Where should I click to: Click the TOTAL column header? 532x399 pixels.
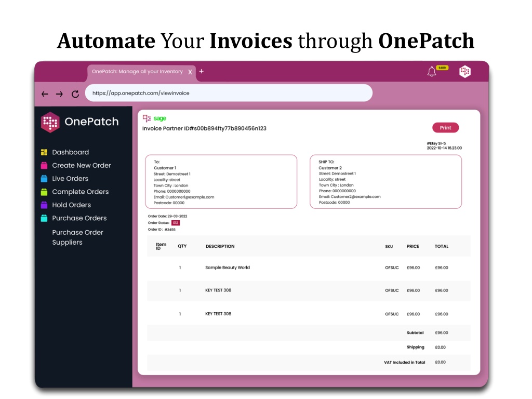[442, 246]
